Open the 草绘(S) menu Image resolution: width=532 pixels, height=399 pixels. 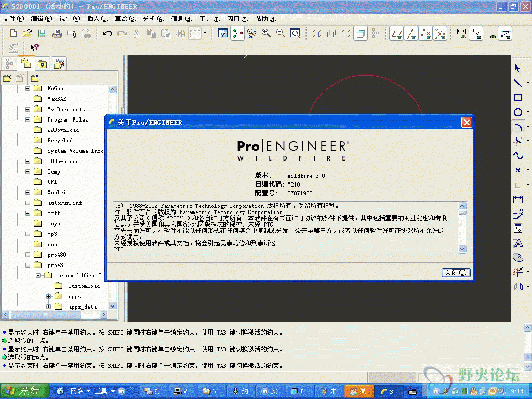(126, 19)
